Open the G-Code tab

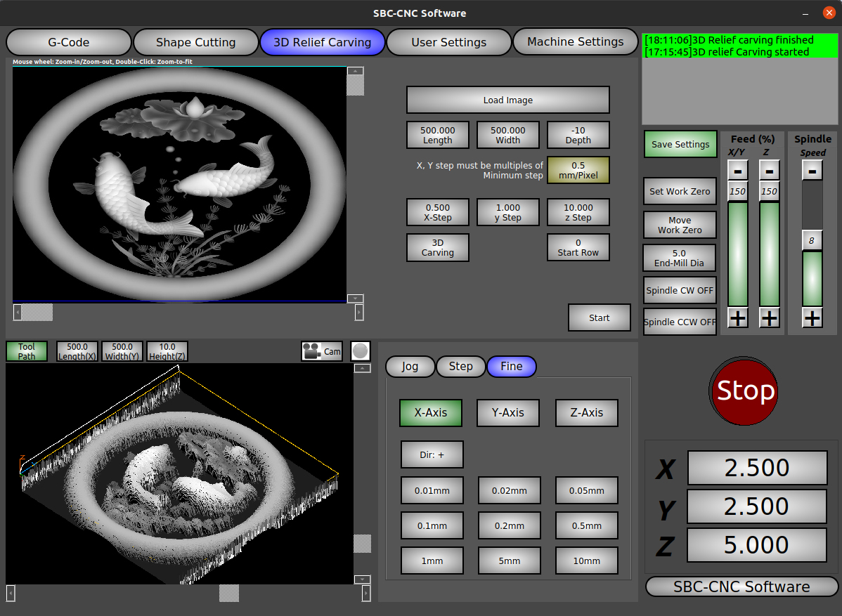(x=69, y=42)
